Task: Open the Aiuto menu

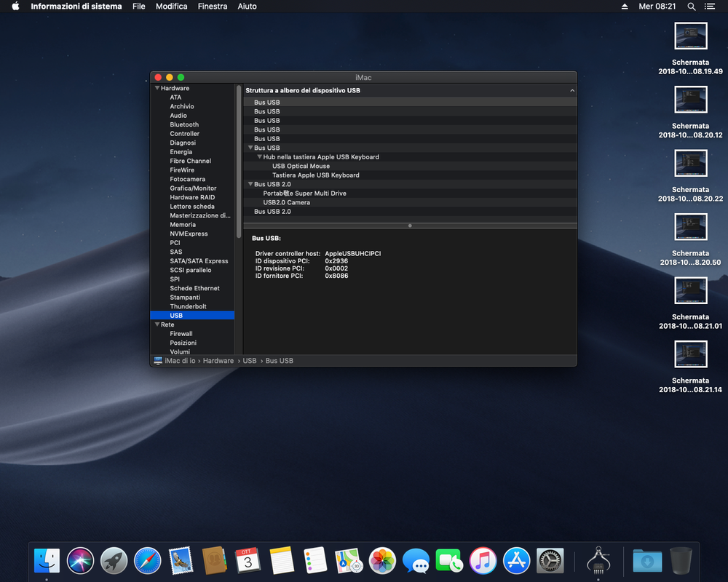Action: [247, 6]
